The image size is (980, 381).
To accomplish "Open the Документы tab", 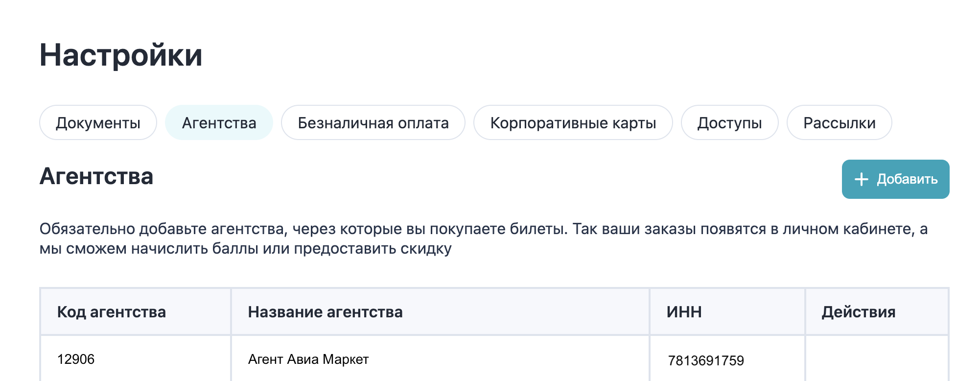I will pos(98,123).
